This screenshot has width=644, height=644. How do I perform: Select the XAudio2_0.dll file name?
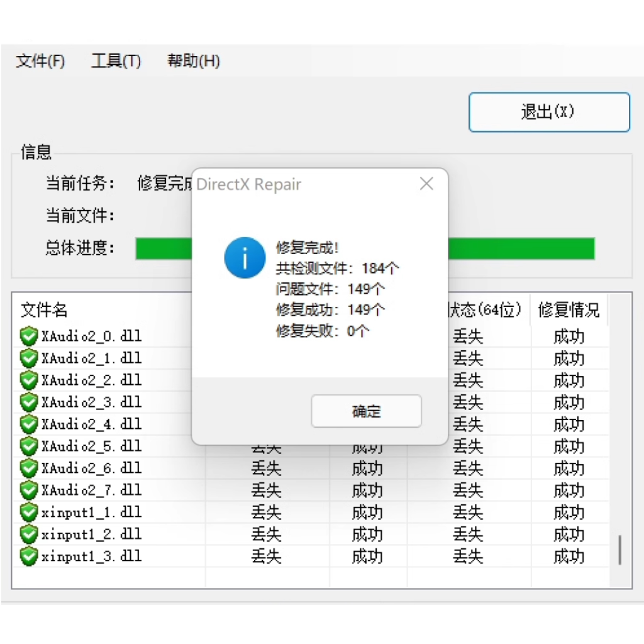pos(91,336)
